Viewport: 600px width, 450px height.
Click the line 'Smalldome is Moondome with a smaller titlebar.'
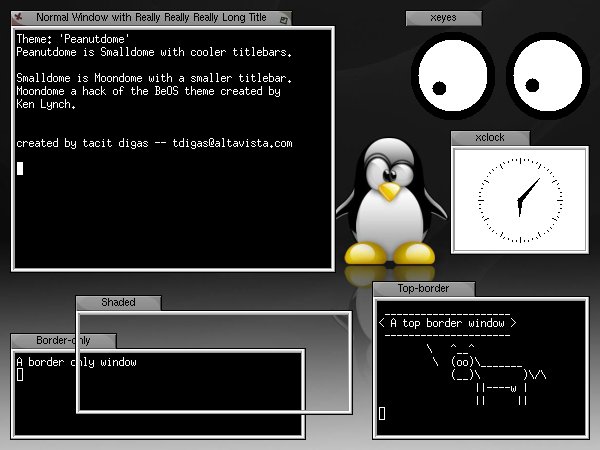(x=154, y=78)
